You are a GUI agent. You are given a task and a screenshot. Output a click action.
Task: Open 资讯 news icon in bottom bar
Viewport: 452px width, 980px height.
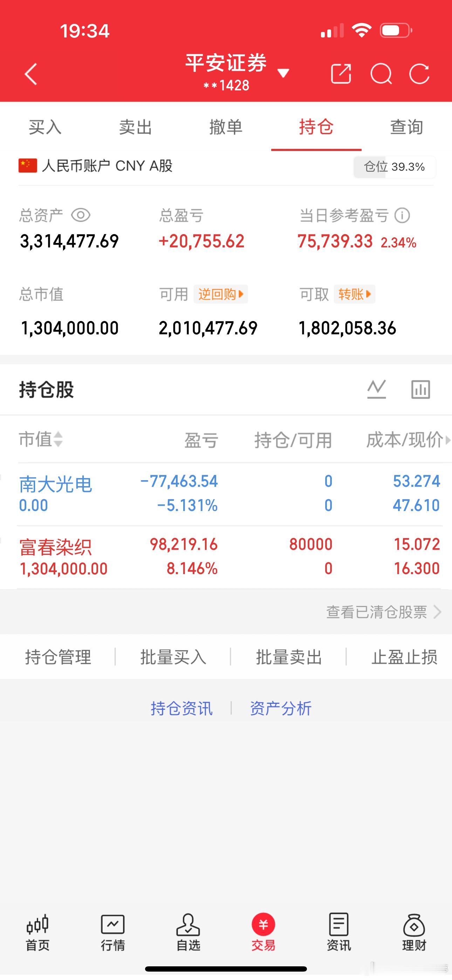(x=338, y=932)
